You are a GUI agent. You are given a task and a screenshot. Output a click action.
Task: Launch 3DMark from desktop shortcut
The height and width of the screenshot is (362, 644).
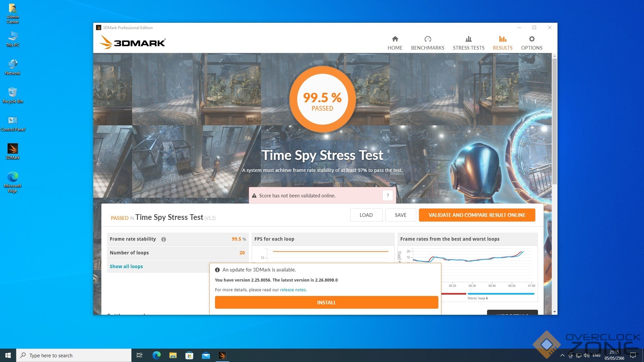pos(13,149)
